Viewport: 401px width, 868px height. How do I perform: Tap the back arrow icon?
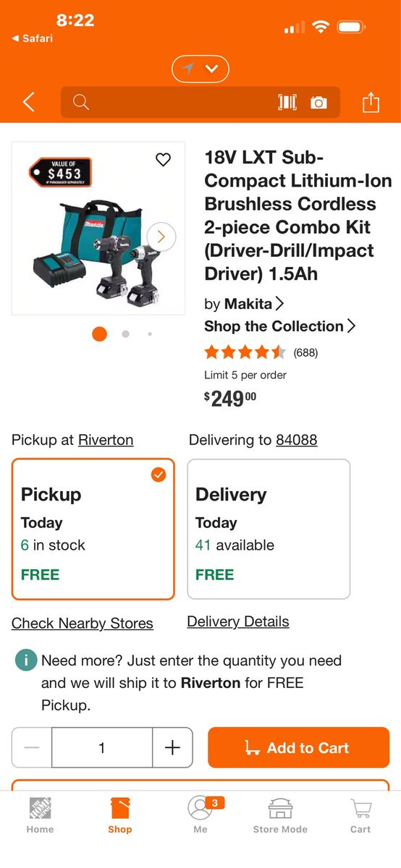[29, 103]
